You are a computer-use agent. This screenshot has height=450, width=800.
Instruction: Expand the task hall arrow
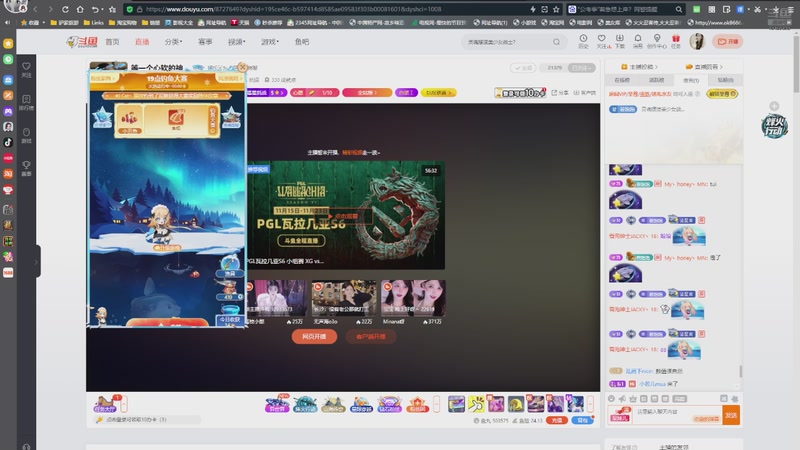[123, 404]
